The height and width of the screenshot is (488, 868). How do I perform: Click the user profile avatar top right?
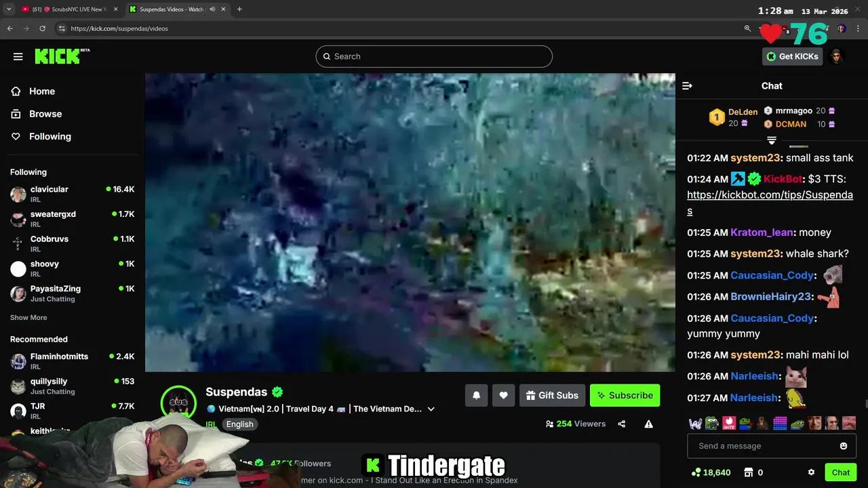[837, 56]
